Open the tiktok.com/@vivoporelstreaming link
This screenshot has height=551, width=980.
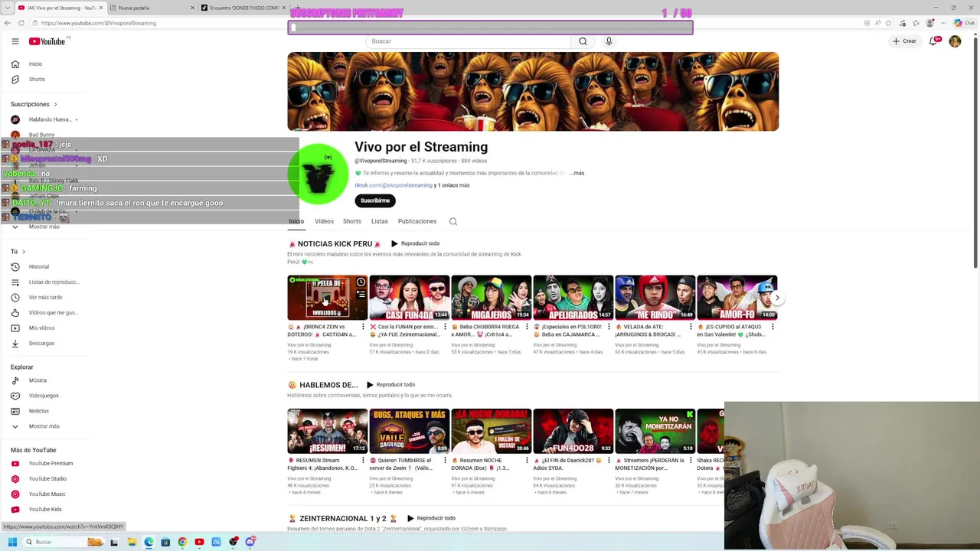394,185
